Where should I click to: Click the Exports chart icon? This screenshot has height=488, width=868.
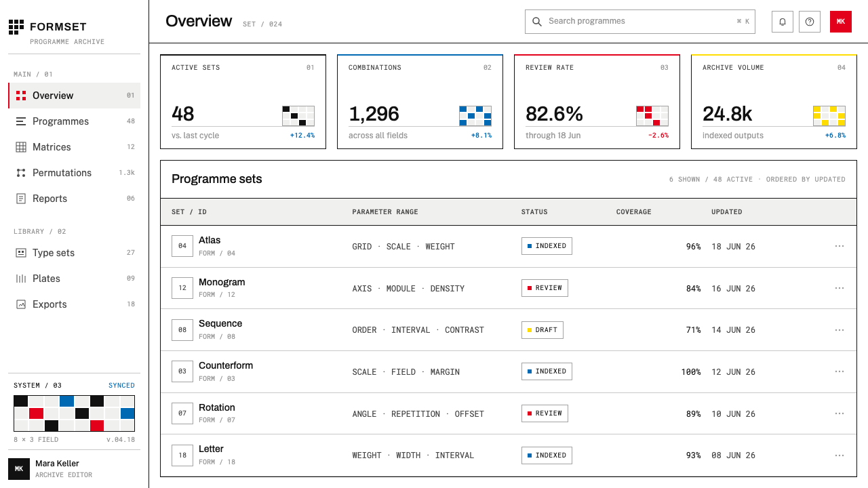[x=21, y=304]
